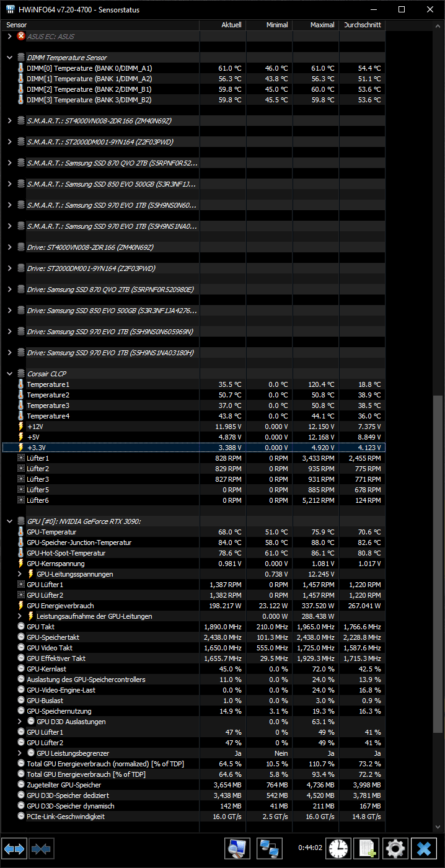Click the Maximal column header

(x=315, y=25)
